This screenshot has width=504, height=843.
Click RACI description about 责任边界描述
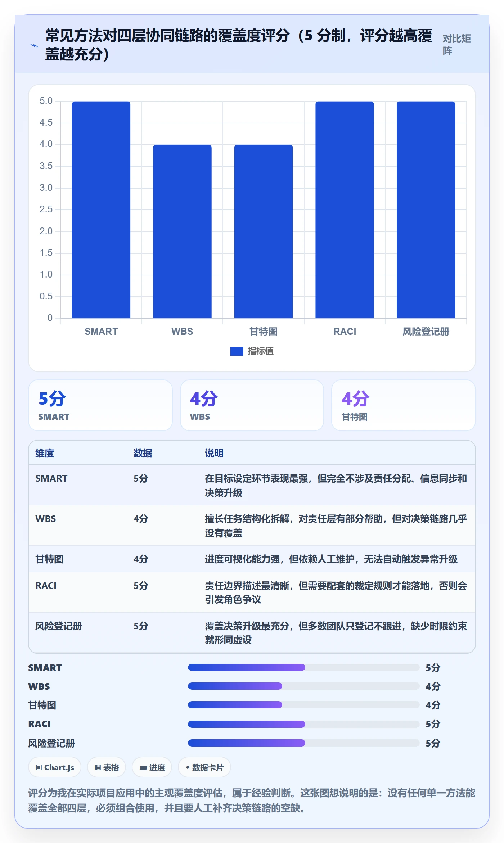click(x=336, y=592)
